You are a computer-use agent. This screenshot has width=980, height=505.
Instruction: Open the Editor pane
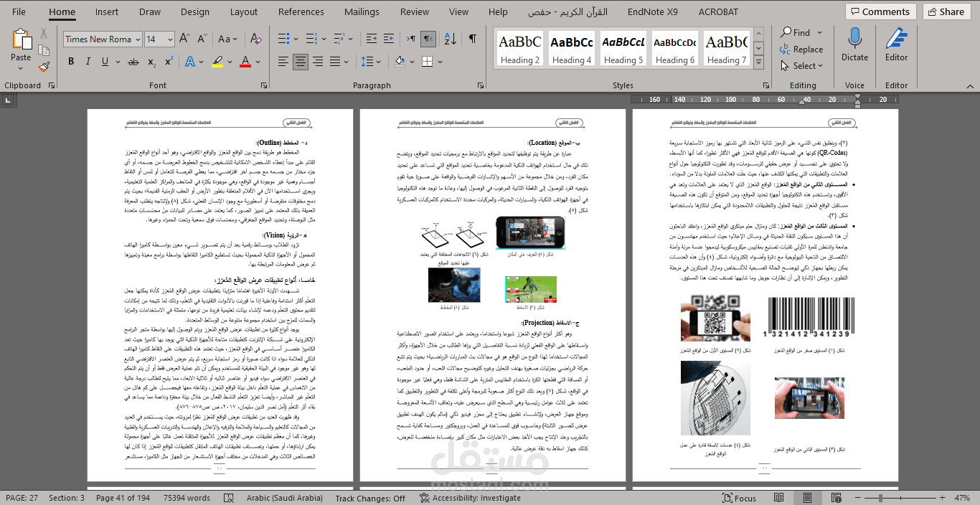pyautogui.click(x=896, y=44)
